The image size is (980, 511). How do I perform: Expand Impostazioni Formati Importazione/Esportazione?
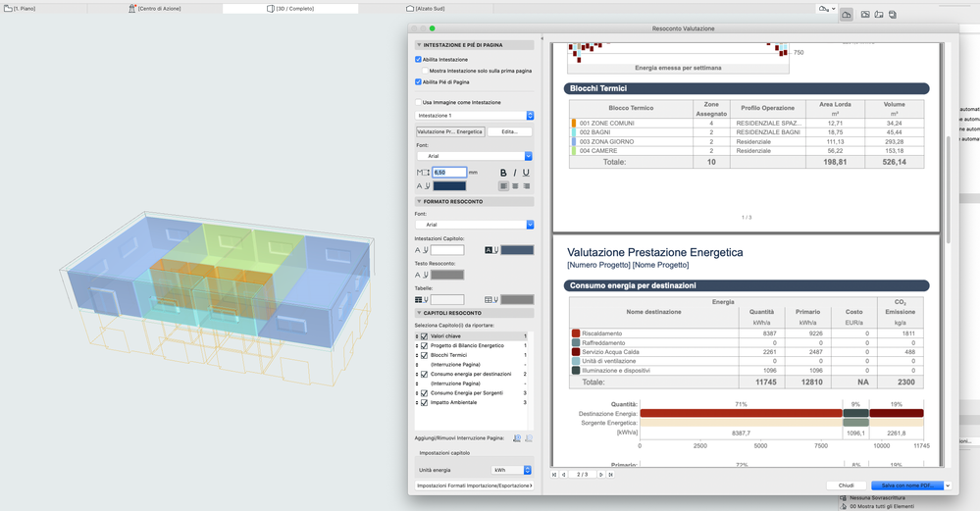pos(475,485)
